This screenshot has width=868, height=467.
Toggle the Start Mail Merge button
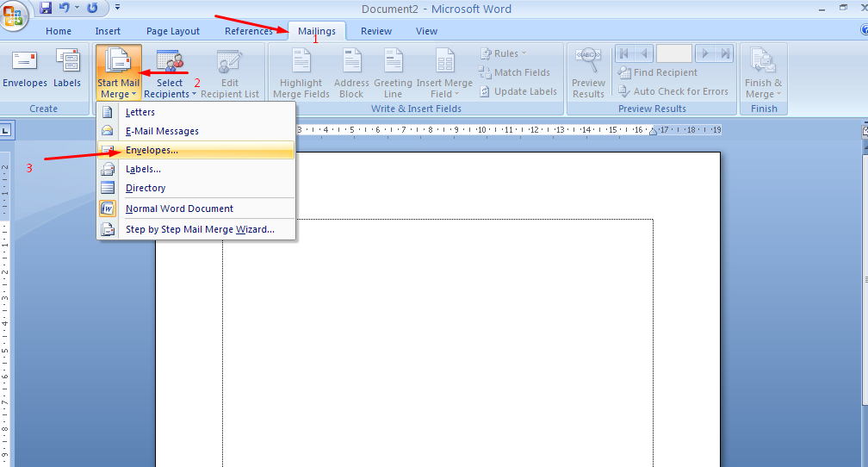[x=118, y=72]
